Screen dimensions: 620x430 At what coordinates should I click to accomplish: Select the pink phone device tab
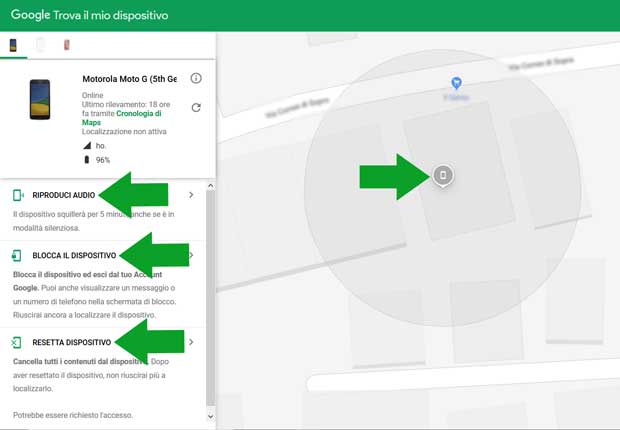[x=67, y=45]
